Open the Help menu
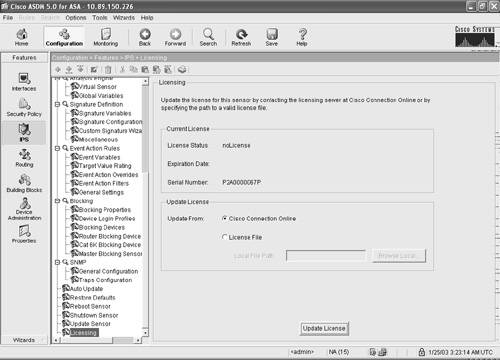The image size is (500, 360). coord(147,18)
